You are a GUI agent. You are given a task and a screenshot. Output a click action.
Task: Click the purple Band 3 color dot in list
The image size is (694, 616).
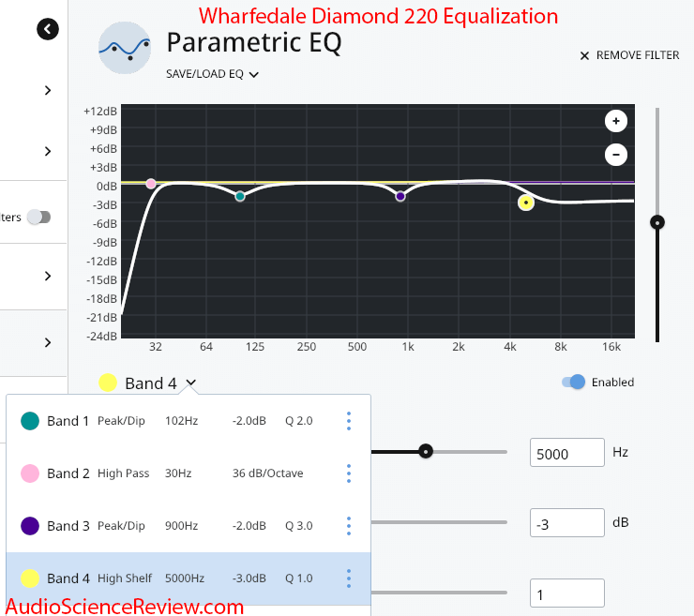click(30, 526)
